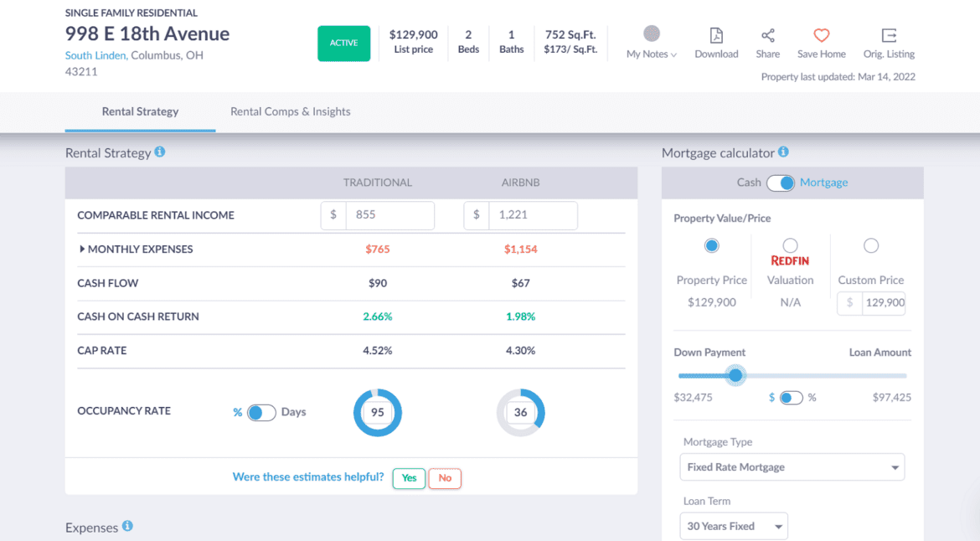
Task: Click info icon beside Mortgage calculator
Action: tap(783, 152)
